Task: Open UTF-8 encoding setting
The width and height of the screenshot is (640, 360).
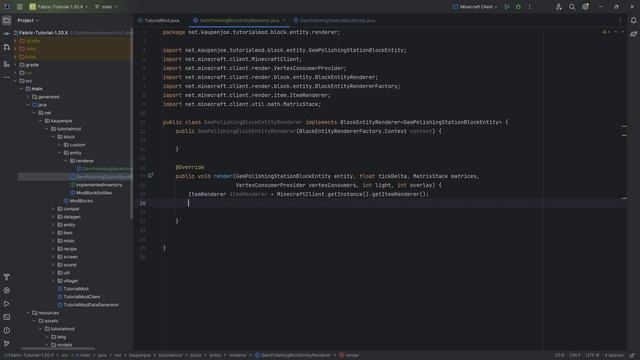Action: point(592,356)
